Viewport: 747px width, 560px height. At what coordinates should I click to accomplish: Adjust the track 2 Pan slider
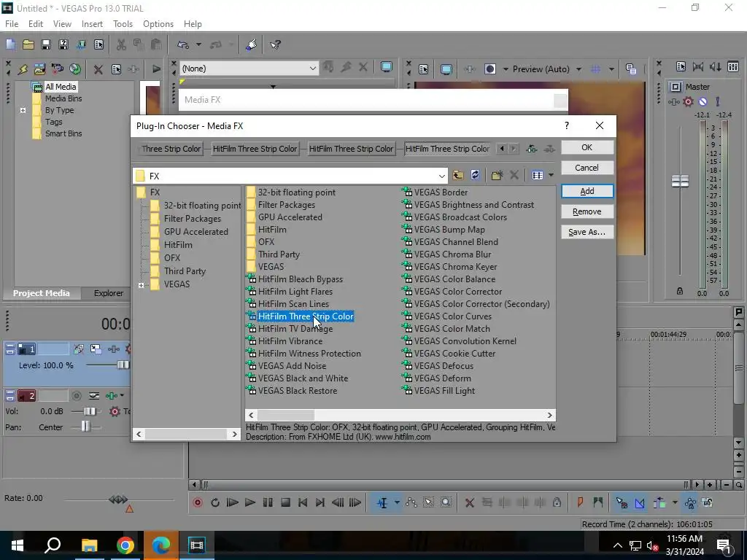[85, 427]
